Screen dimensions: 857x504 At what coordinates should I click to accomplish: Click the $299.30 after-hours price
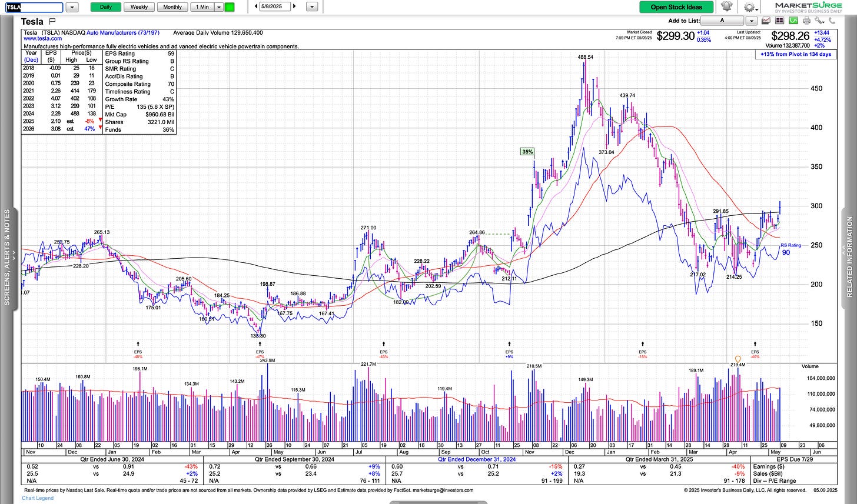click(x=675, y=36)
